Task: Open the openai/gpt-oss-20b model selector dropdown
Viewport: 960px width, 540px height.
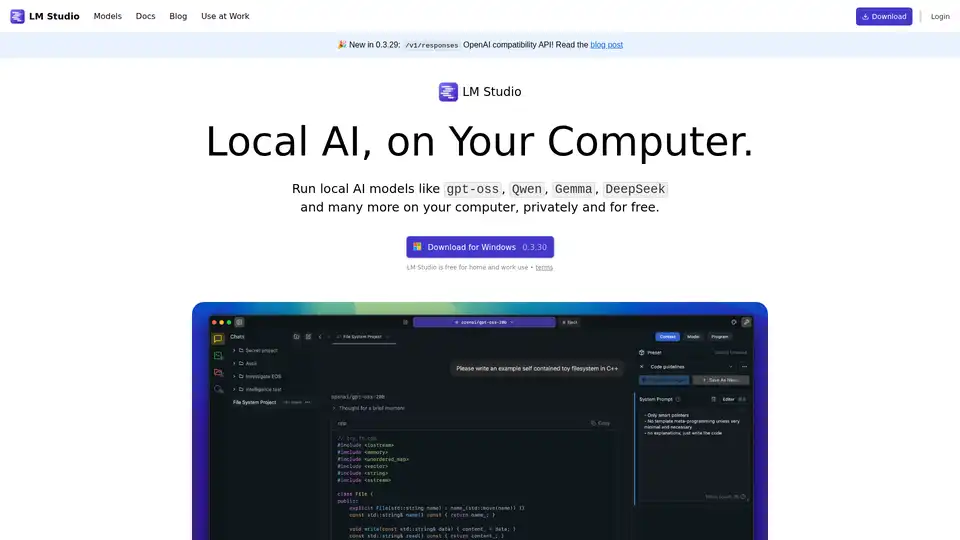Action: point(484,322)
